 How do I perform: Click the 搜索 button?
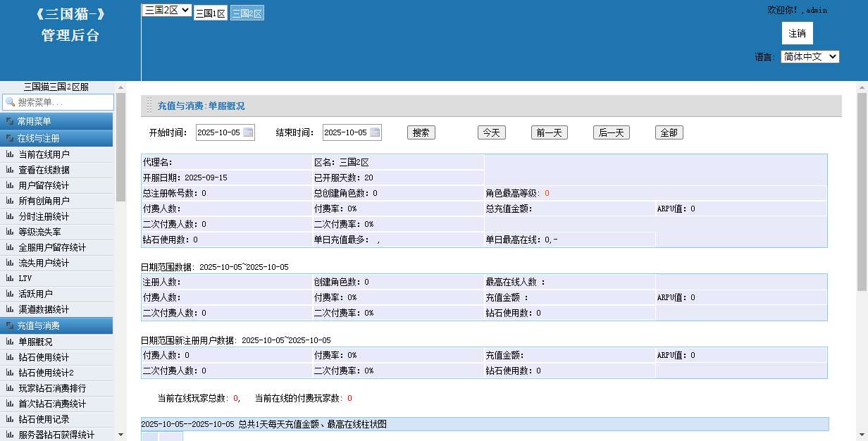click(420, 132)
